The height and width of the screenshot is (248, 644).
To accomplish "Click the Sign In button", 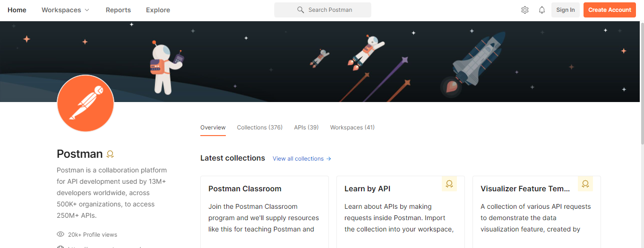I will (566, 10).
